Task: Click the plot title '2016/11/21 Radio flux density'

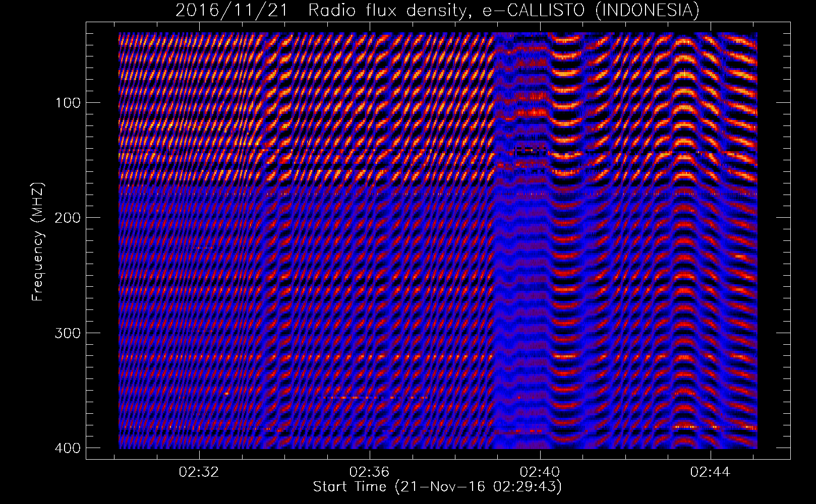Action: point(437,11)
